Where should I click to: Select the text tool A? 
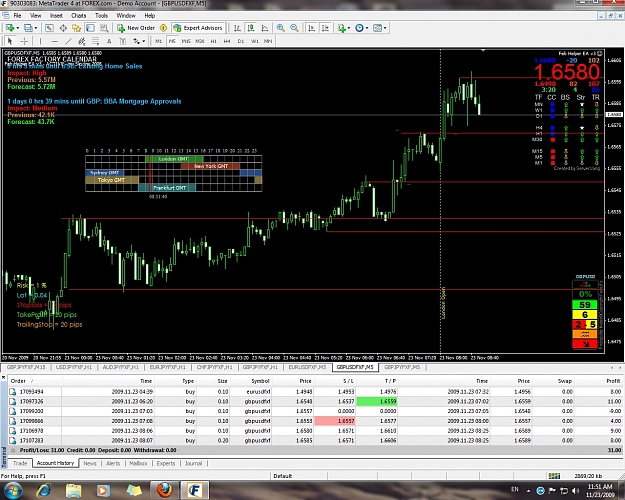(109, 41)
